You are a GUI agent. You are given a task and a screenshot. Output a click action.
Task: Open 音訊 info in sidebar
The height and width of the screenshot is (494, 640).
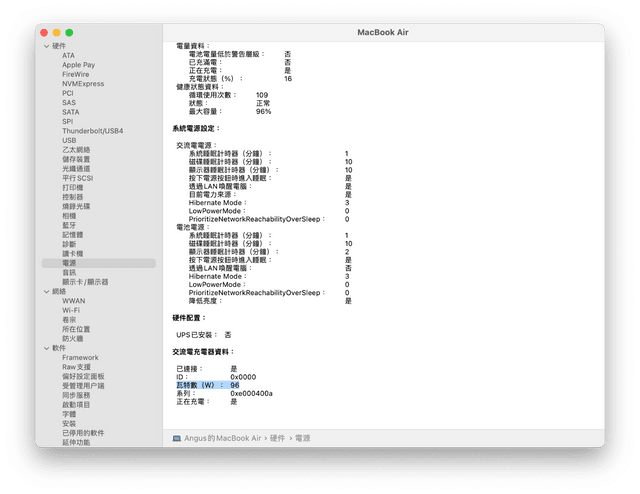pos(69,272)
